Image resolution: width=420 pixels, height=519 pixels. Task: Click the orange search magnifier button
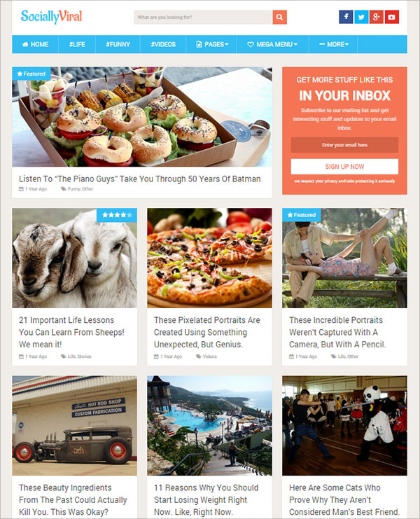[279, 18]
